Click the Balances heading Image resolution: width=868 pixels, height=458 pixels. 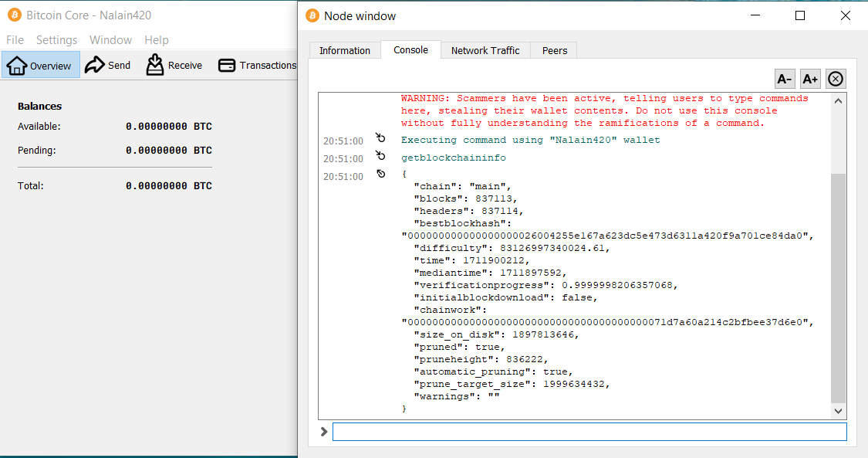pyautogui.click(x=40, y=107)
